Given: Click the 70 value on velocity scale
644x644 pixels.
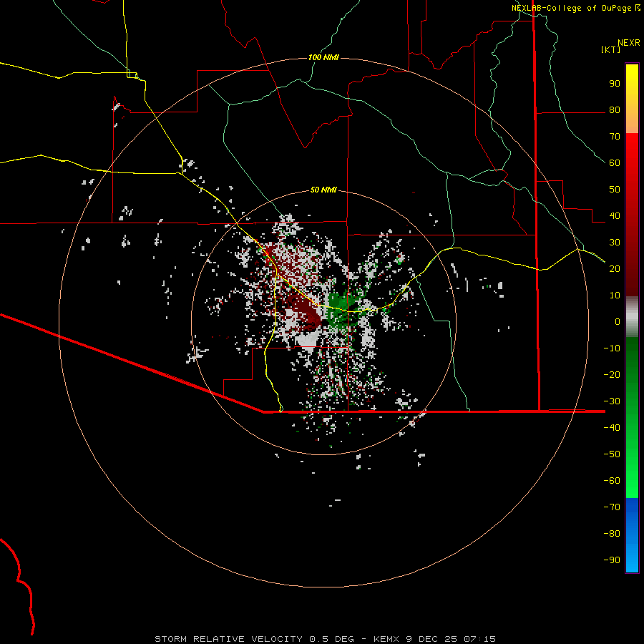Looking at the screenshot, I should tap(615, 137).
